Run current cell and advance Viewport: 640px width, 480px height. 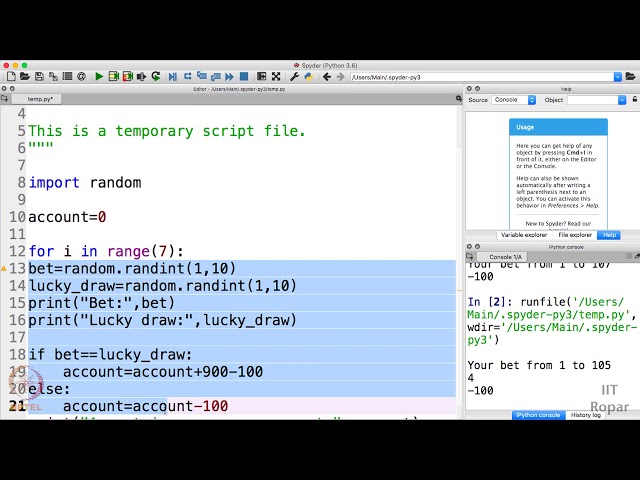pyautogui.click(x=128, y=76)
